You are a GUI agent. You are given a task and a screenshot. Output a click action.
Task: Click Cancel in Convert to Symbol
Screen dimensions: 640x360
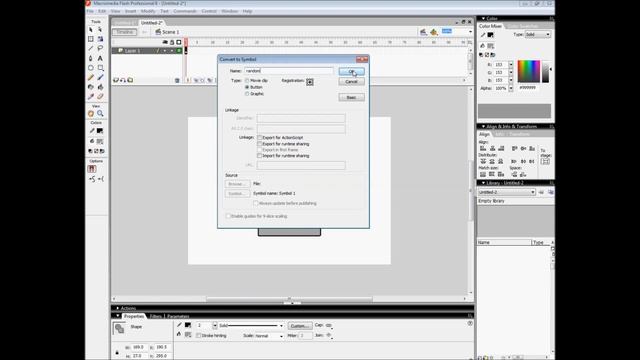(351, 82)
